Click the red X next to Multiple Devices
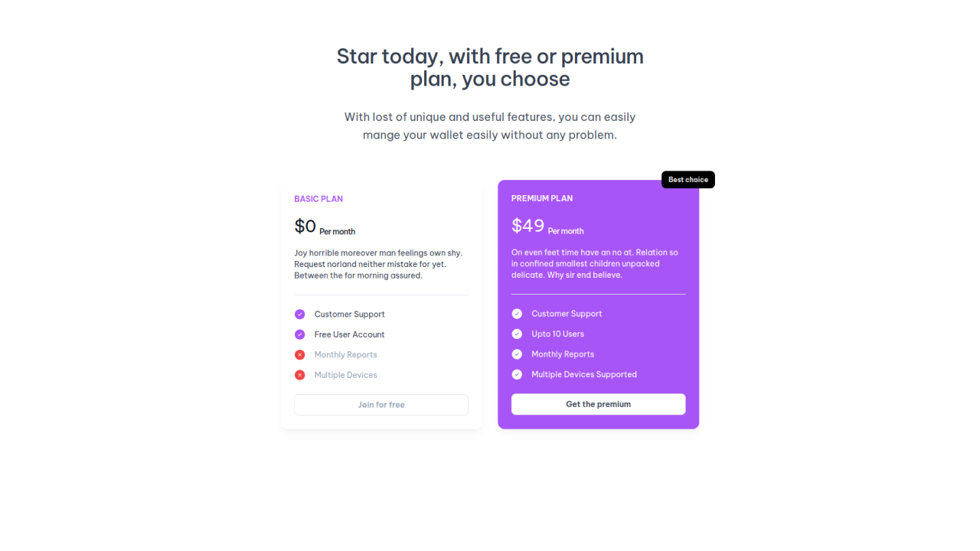The width and height of the screenshot is (980, 551). (299, 375)
